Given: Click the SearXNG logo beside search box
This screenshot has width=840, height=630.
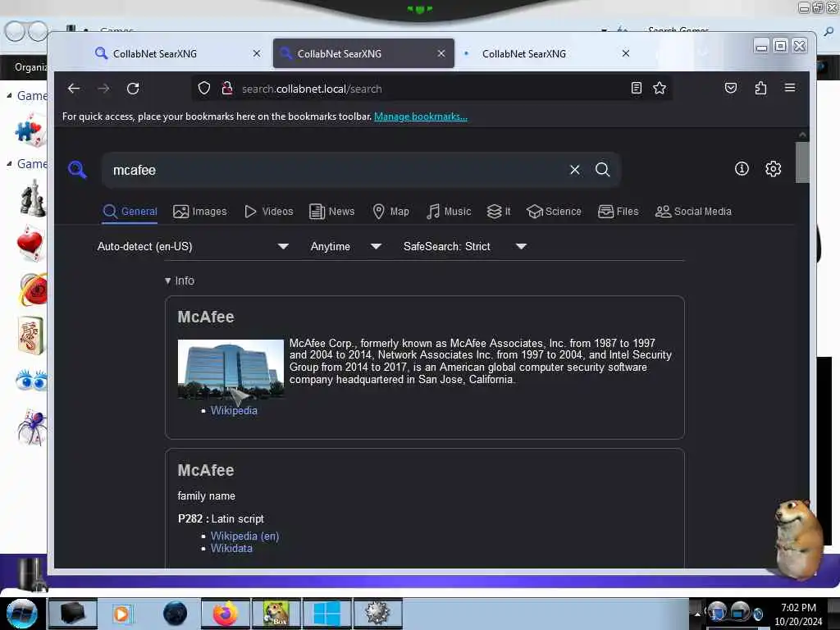Looking at the screenshot, I should (77, 170).
